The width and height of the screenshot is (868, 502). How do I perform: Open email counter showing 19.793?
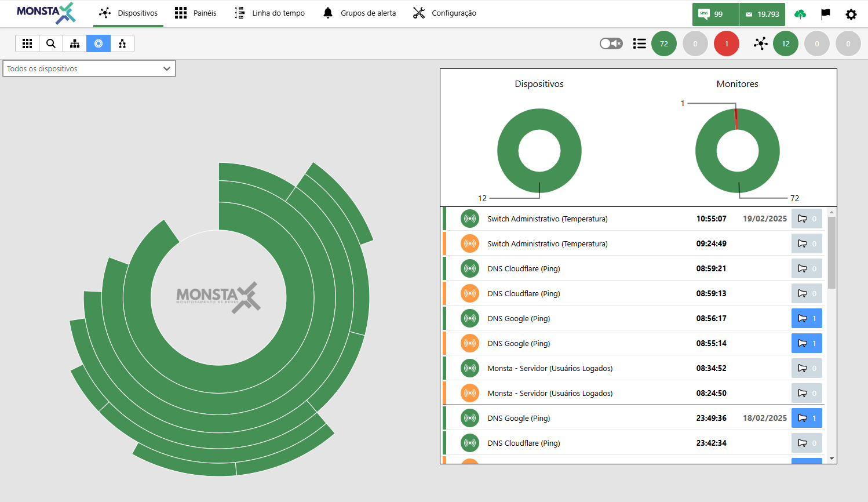pyautogui.click(x=762, y=14)
